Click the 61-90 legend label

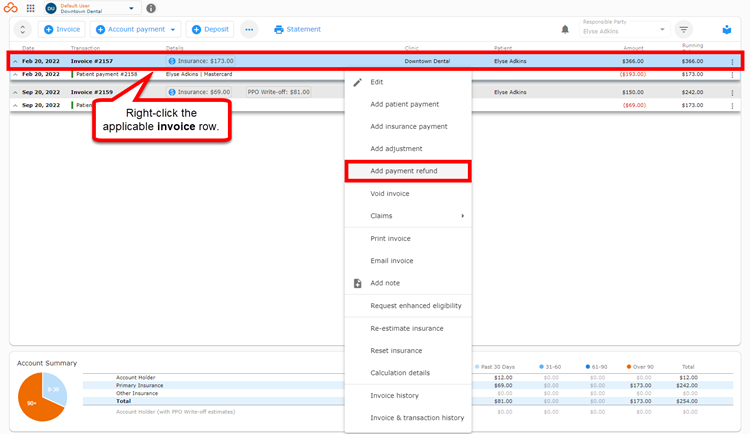[x=599, y=367]
